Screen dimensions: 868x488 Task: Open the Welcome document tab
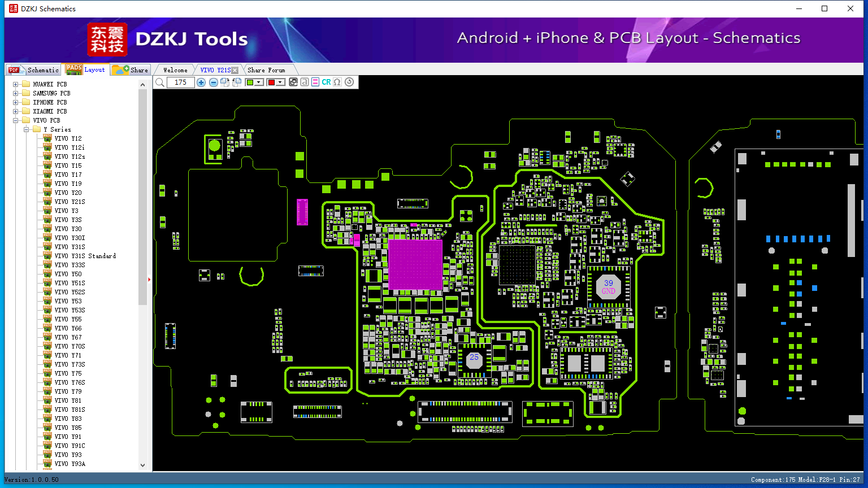175,70
